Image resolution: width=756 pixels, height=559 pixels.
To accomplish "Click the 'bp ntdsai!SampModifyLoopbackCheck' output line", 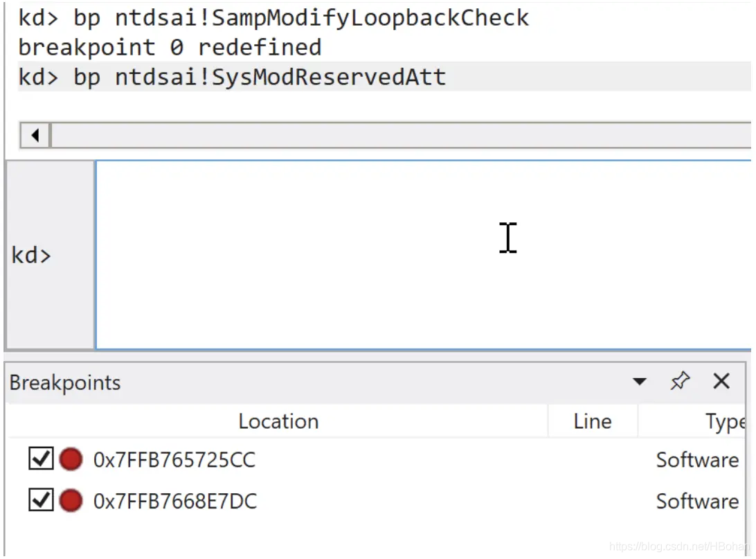I will coord(273,18).
